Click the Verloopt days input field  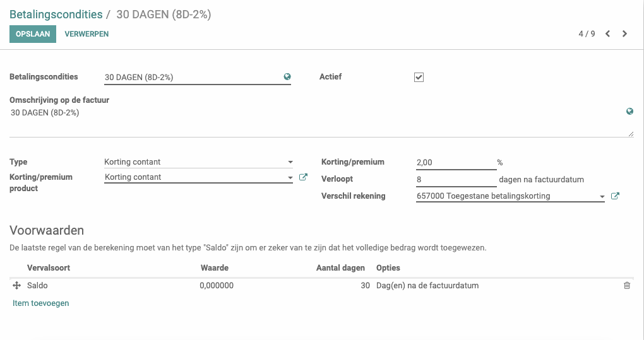[x=456, y=179]
